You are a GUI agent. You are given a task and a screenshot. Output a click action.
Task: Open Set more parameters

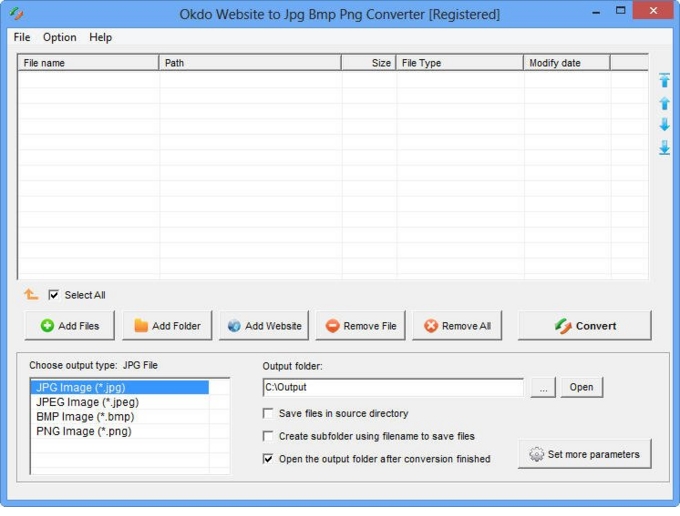coord(584,454)
